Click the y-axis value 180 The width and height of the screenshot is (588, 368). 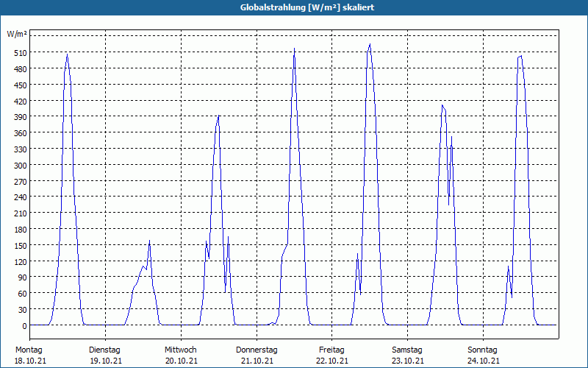click(21, 230)
